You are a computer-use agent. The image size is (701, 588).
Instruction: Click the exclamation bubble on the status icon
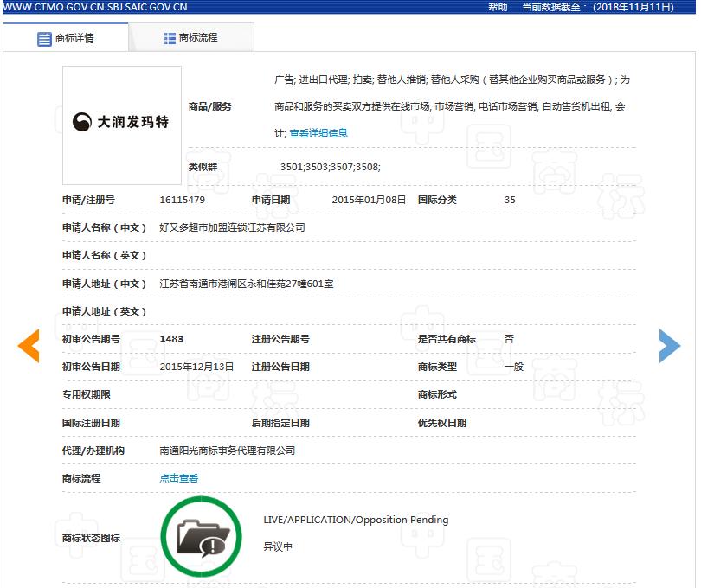point(215,547)
